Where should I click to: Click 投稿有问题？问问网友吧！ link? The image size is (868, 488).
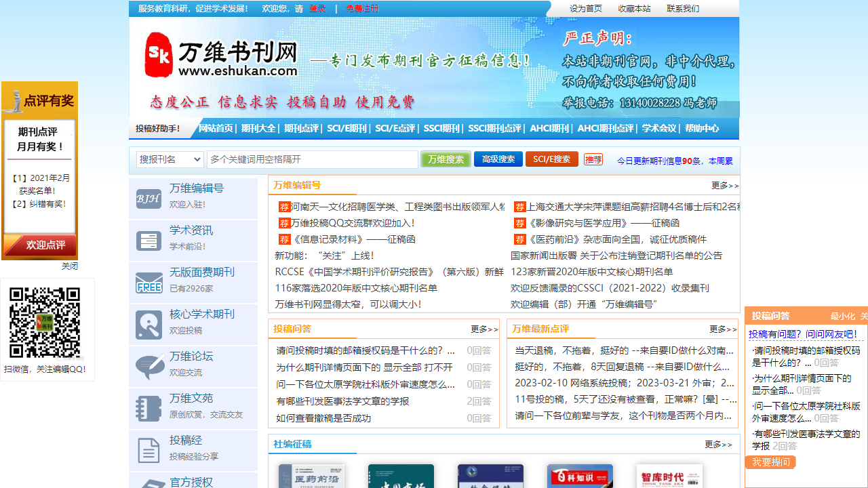[803, 334]
